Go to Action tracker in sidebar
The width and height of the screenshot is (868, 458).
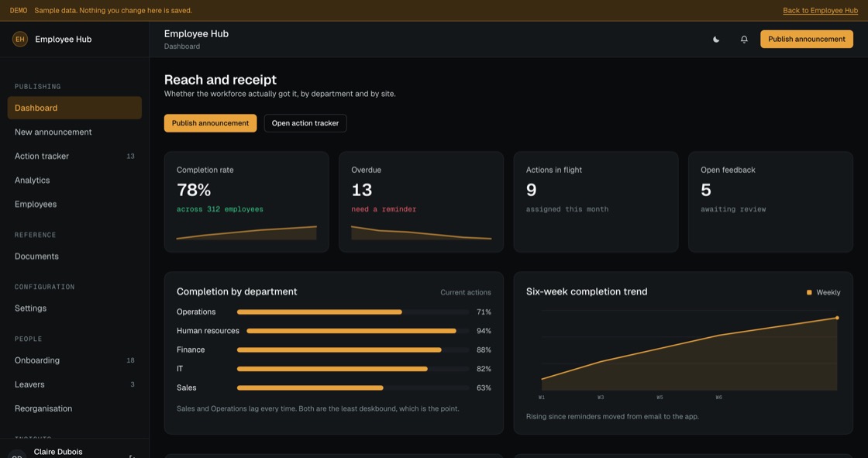click(x=74, y=157)
